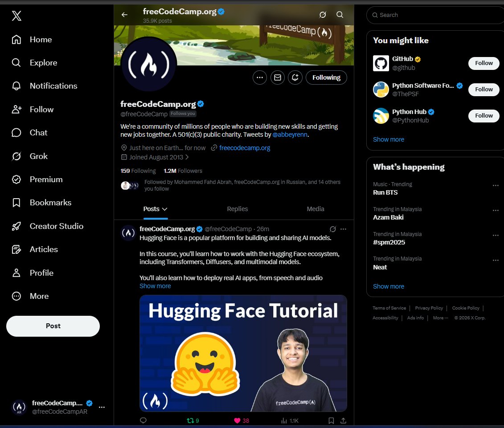Open Follow via the person-plus icon

coord(16,109)
